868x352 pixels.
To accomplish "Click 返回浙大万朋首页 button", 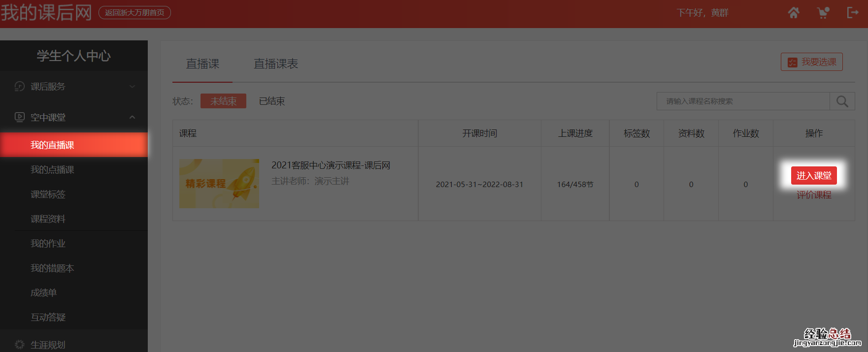I will click(134, 13).
